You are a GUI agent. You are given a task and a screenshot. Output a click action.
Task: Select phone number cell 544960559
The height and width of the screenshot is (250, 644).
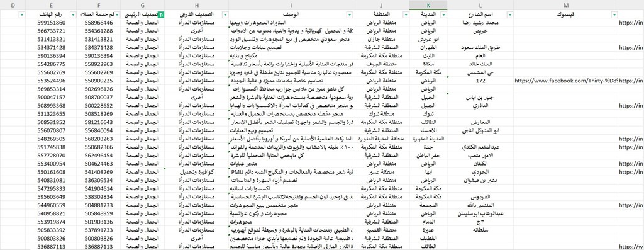pos(51,205)
